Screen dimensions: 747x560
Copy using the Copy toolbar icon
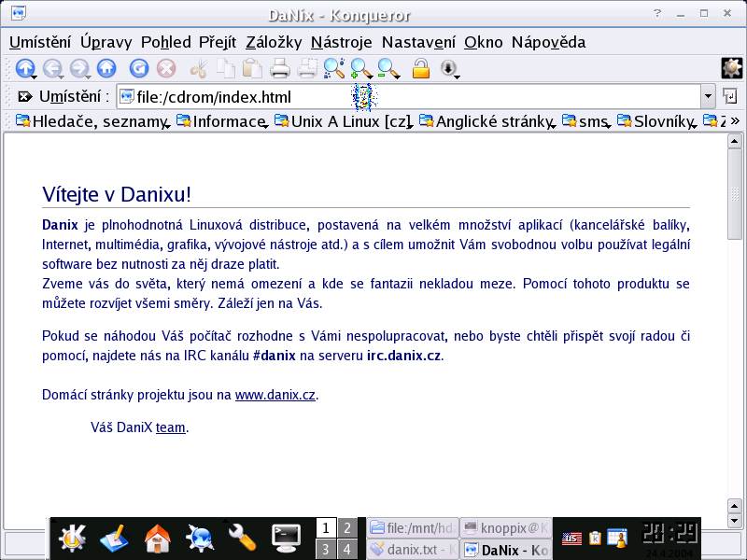[x=226, y=68]
